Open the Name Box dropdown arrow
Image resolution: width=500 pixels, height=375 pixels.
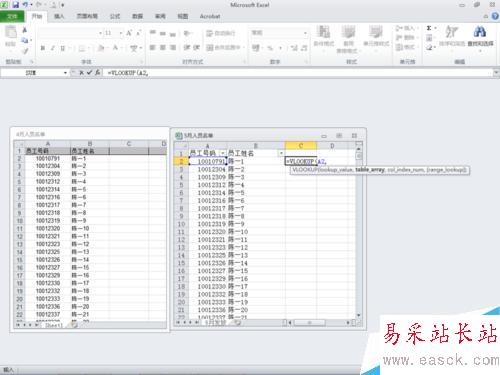pyautogui.click(x=65, y=73)
